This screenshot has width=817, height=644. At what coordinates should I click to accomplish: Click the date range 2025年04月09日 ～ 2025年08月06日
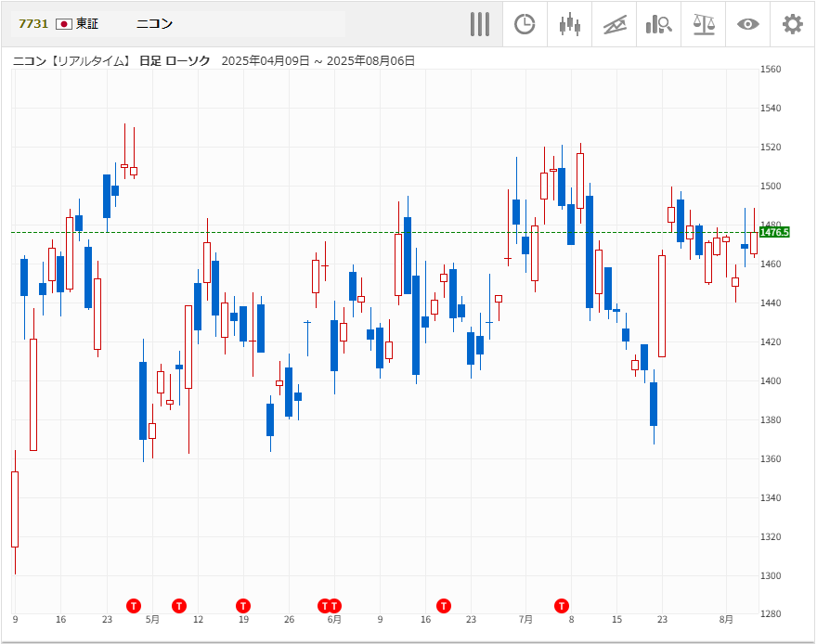(318, 61)
